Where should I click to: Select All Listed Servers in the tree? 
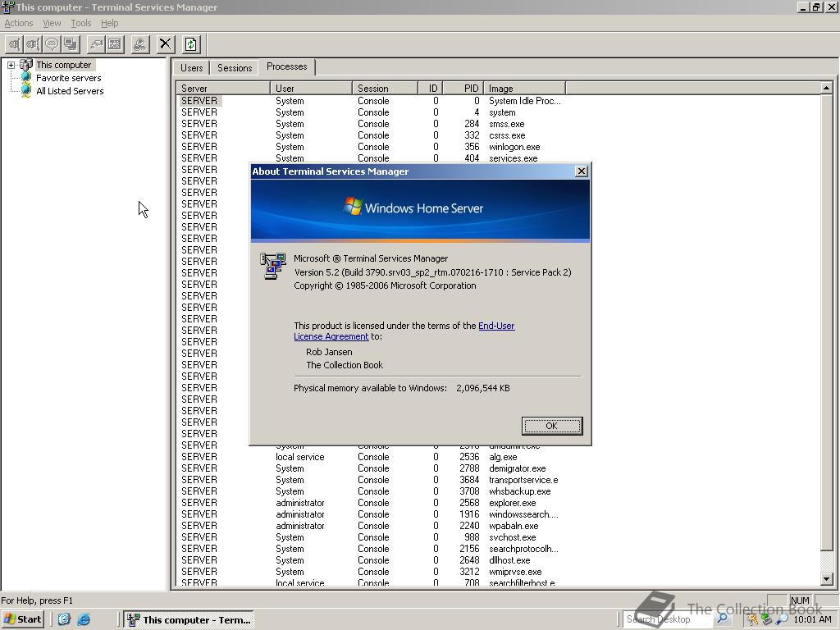pyautogui.click(x=71, y=91)
